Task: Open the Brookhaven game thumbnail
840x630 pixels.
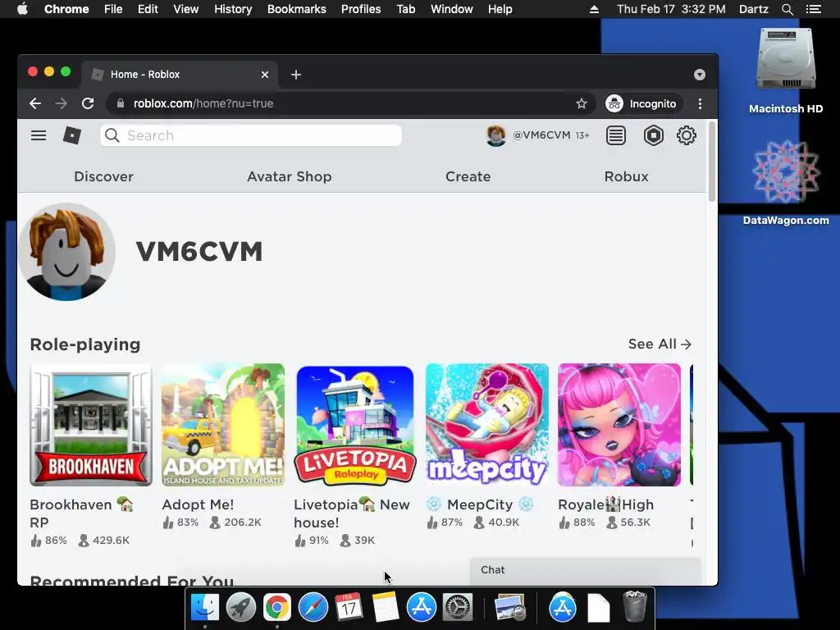Action: tap(91, 425)
